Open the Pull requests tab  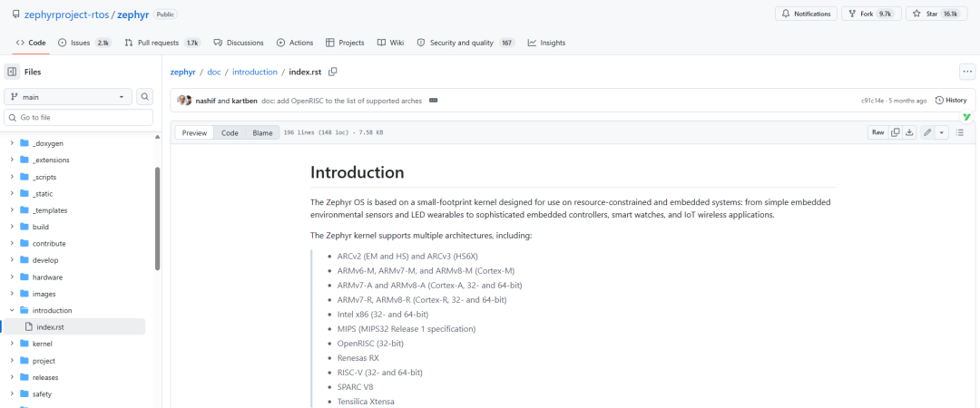coord(162,43)
